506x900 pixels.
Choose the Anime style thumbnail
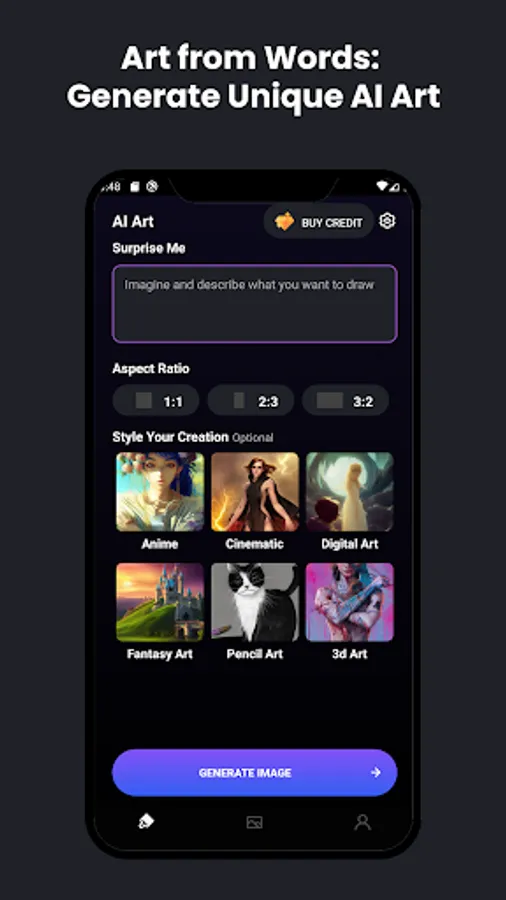point(160,492)
